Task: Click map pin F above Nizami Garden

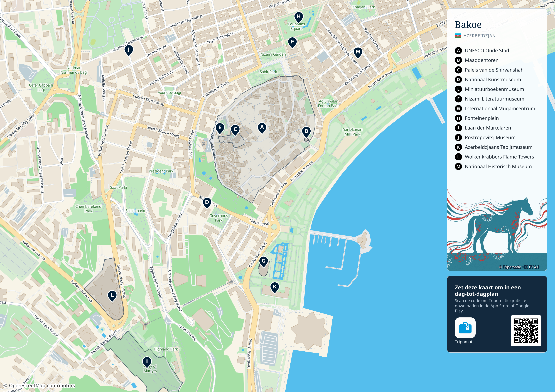Action: click(x=293, y=43)
